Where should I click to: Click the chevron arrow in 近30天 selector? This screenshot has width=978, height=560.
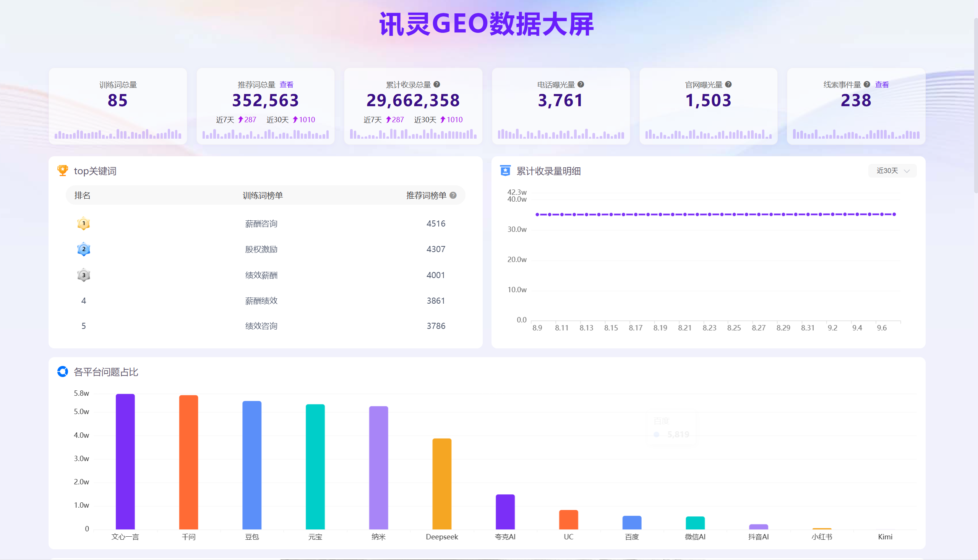tap(907, 171)
